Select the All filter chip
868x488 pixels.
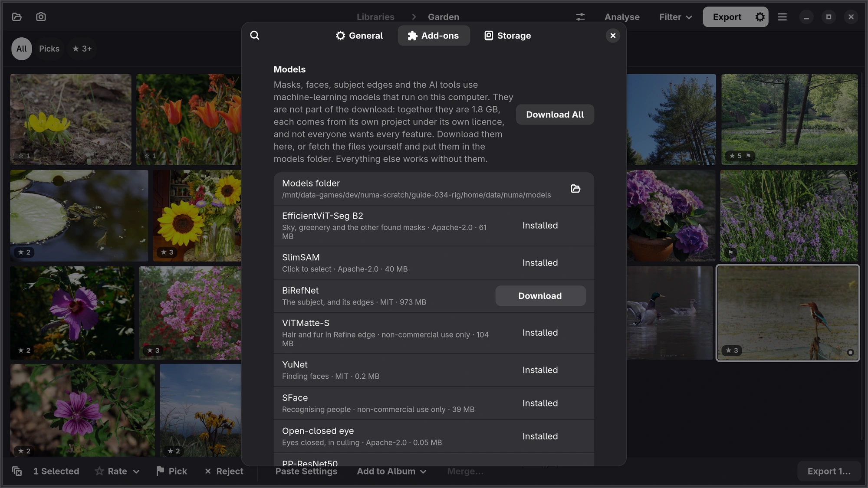click(x=22, y=49)
